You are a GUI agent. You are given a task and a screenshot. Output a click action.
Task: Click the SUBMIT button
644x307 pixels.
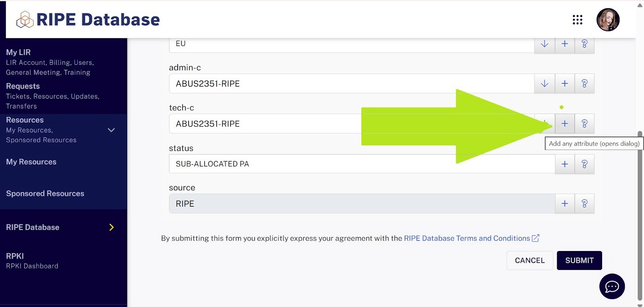coord(579,260)
